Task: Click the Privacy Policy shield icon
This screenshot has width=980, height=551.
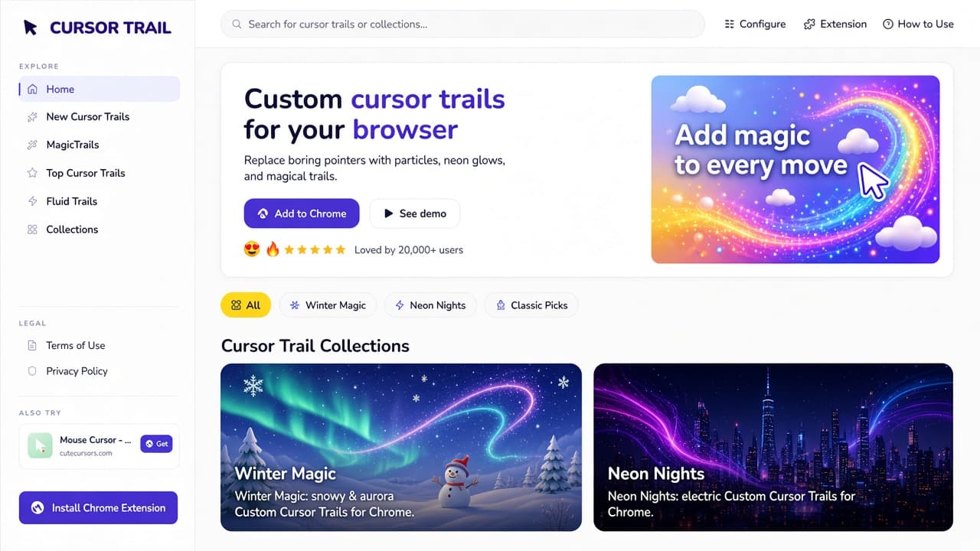Action: [x=32, y=371]
